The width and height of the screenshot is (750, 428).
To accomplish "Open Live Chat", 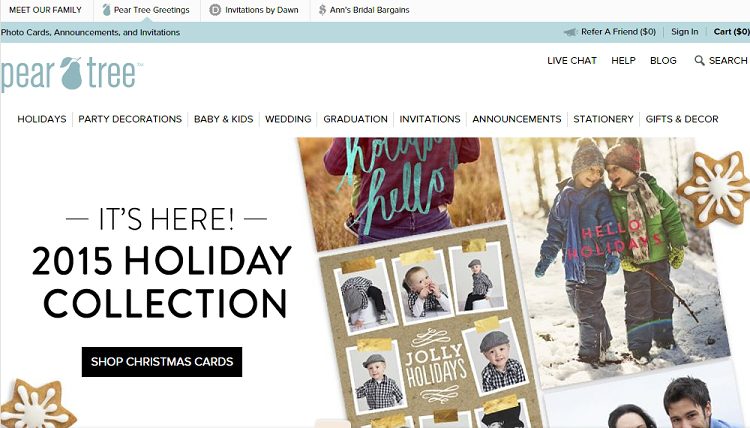I will pyautogui.click(x=572, y=61).
